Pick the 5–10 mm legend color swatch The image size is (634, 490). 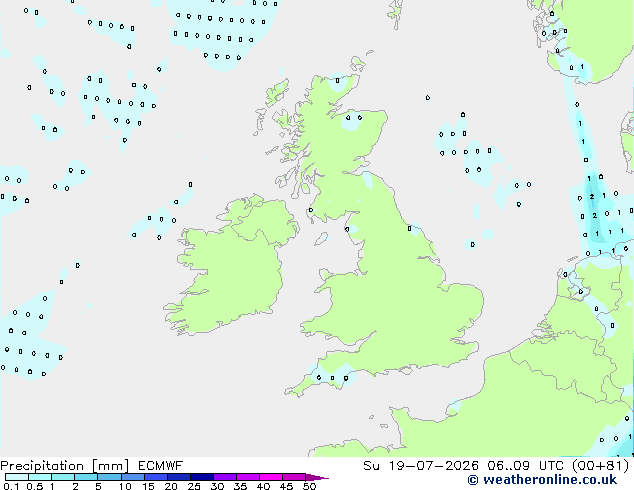[x=109, y=477]
